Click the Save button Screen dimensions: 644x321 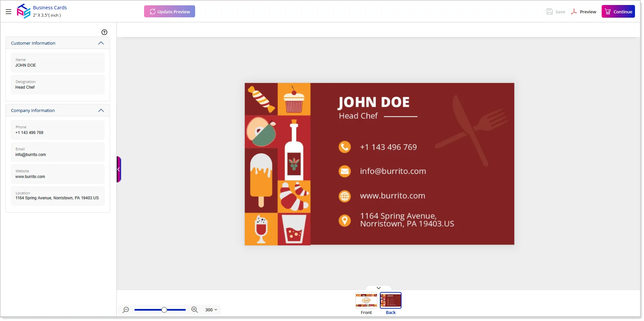[556, 12]
